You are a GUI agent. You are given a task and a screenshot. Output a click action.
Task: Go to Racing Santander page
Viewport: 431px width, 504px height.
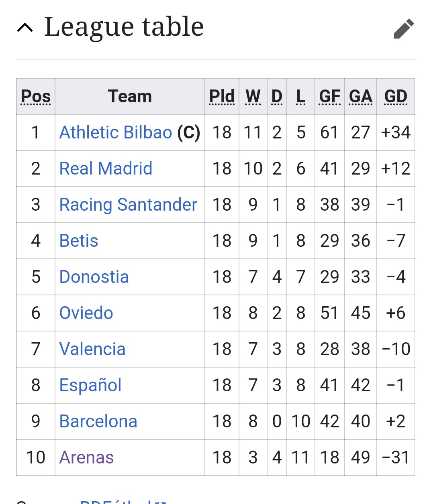pyautogui.click(x=128, y=205)
